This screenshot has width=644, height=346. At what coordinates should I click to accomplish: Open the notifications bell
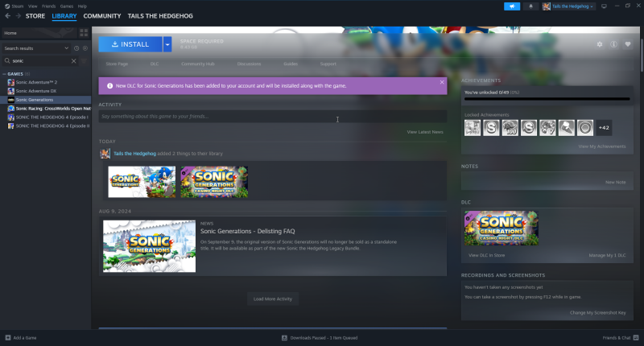(x=530, y=6)
